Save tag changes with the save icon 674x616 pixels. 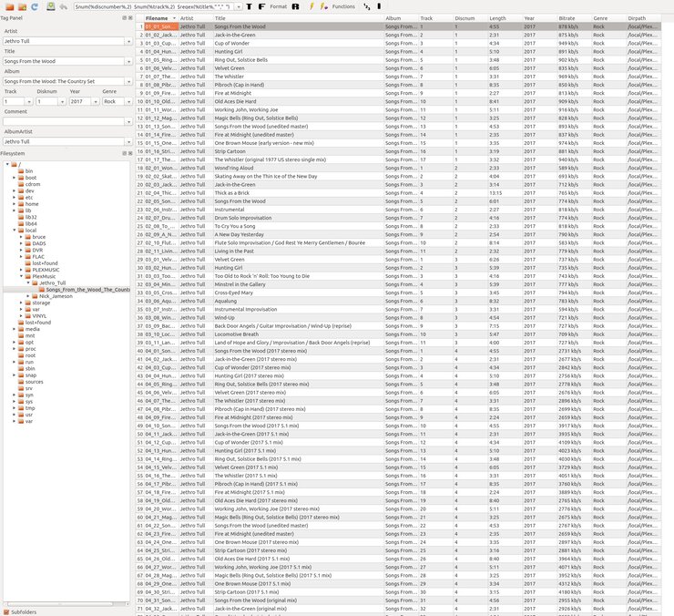[51, 6]
